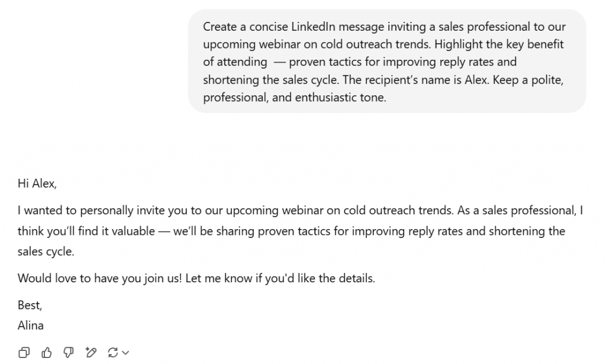Click the 'Alina' signature line

30,325
